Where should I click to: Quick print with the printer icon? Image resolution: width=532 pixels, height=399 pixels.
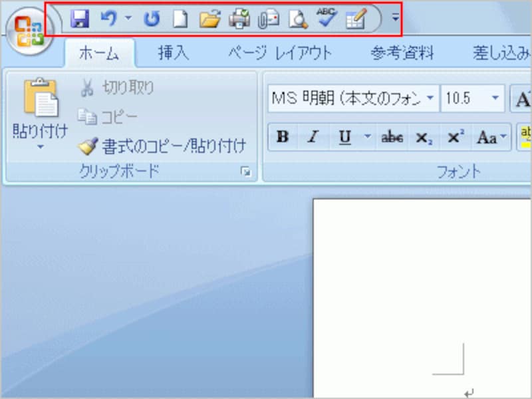coord(239,19)
